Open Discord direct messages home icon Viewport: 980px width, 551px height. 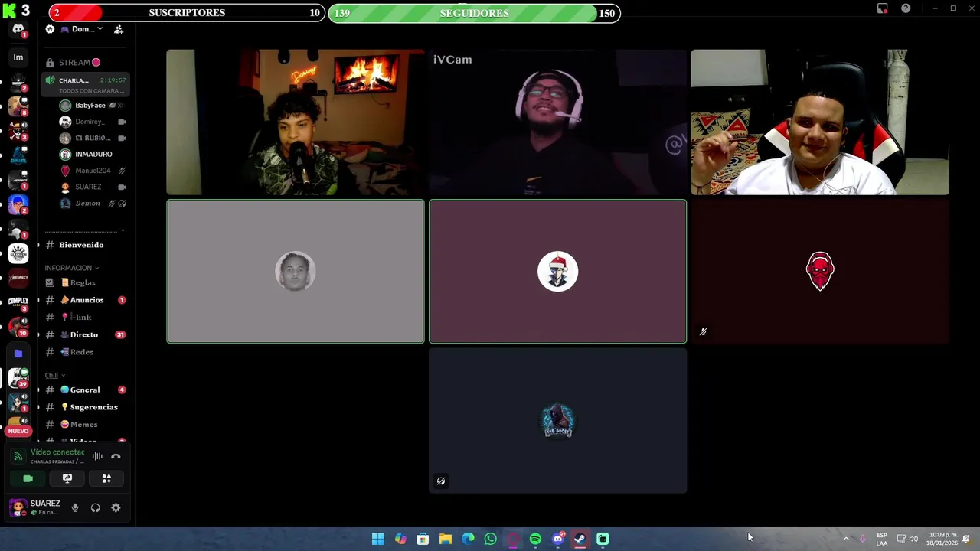[x=18, y=30]
